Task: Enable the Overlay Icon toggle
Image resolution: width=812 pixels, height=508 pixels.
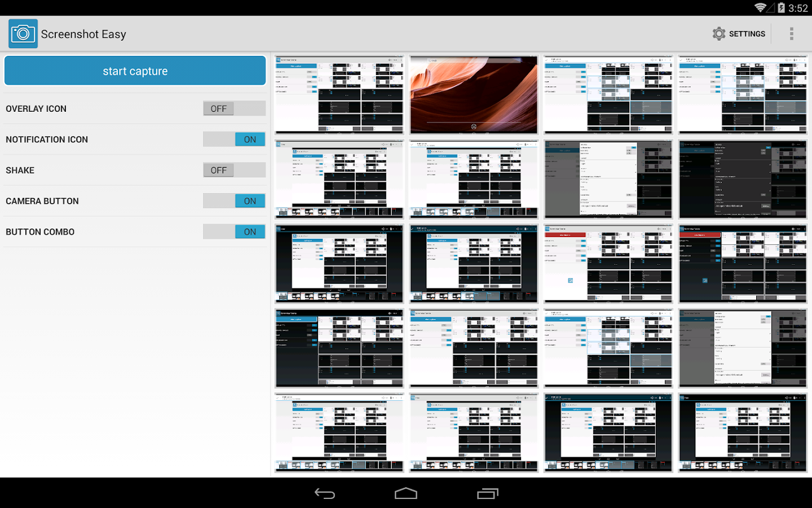Action: tap(233, 108)
